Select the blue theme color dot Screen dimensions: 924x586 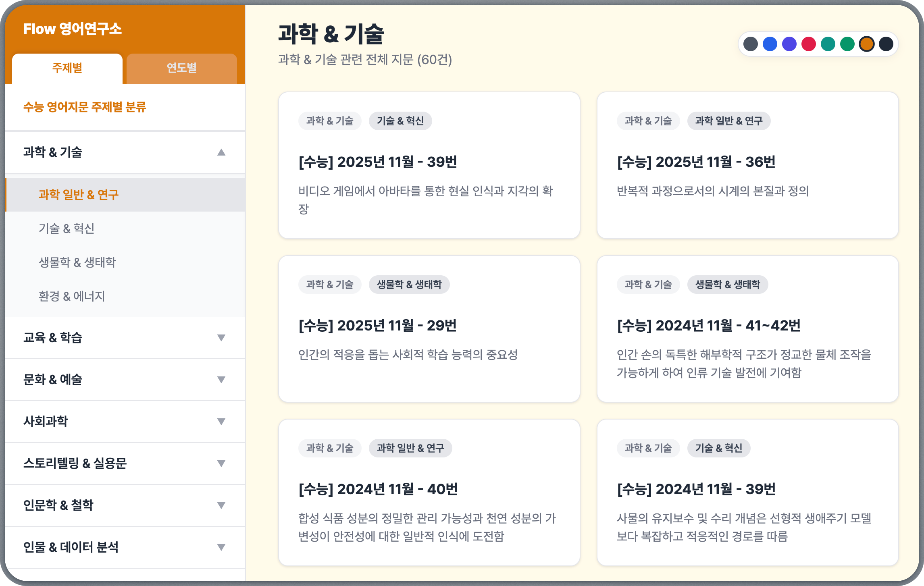770,44
